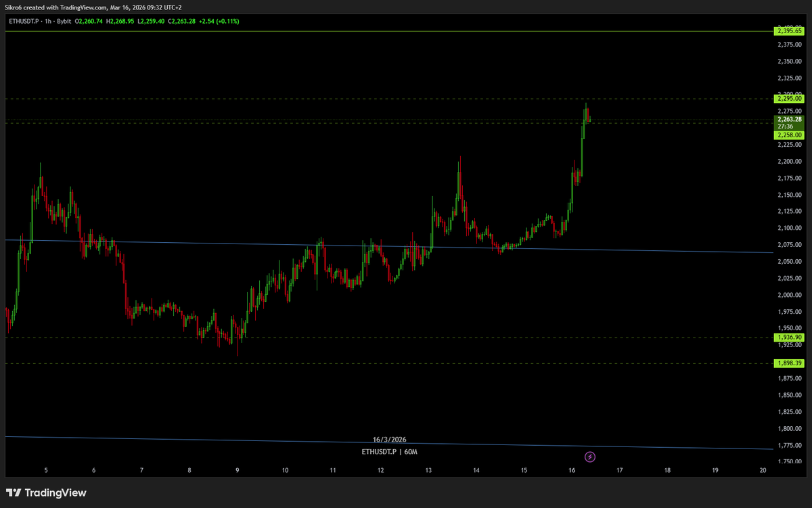Click date 20 on the time axis
Screen dimensions: 812x508
coord(763,470)
